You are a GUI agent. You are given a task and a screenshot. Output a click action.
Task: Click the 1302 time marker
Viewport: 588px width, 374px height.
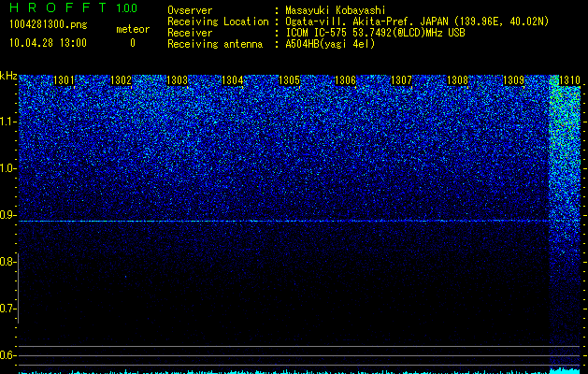[121, 80]
